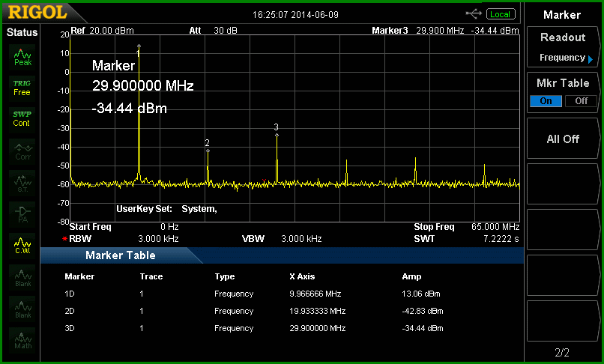Click the UserKey Set System text
The height and width of the screenshot is (364, 604).
(167, 209)
